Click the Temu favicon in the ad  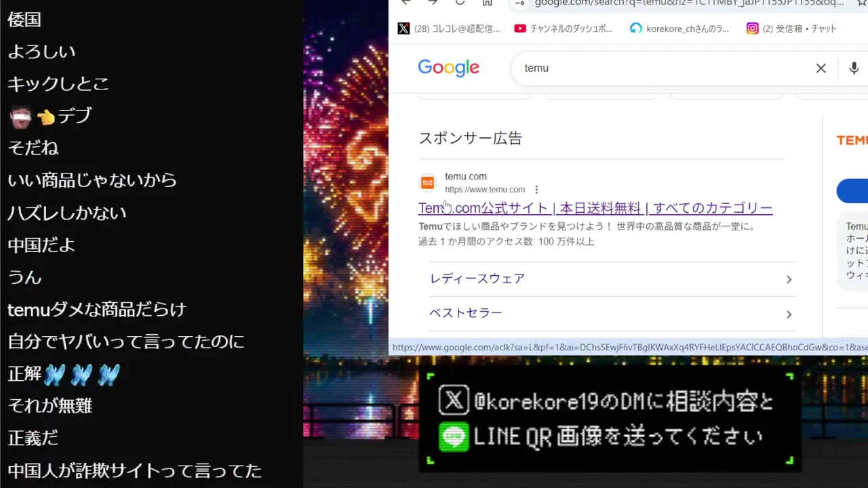point(427,182)
